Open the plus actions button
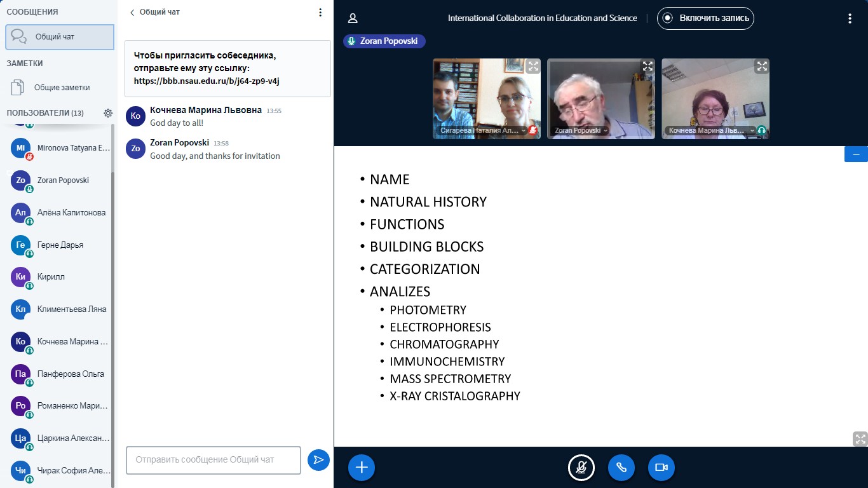This screenshot has height=488, width=868. point(362,468)
